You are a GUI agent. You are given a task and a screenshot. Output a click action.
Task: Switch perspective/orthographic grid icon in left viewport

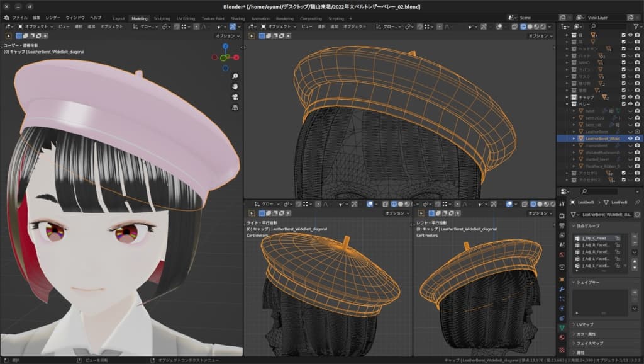click(235, 107)
